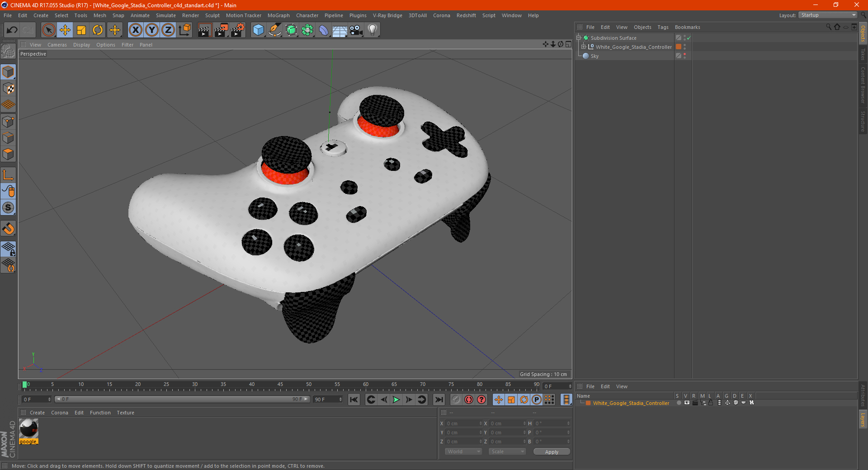
Task: Collapse Subdivision Surface hierarchy
Action: click(578, 38)
